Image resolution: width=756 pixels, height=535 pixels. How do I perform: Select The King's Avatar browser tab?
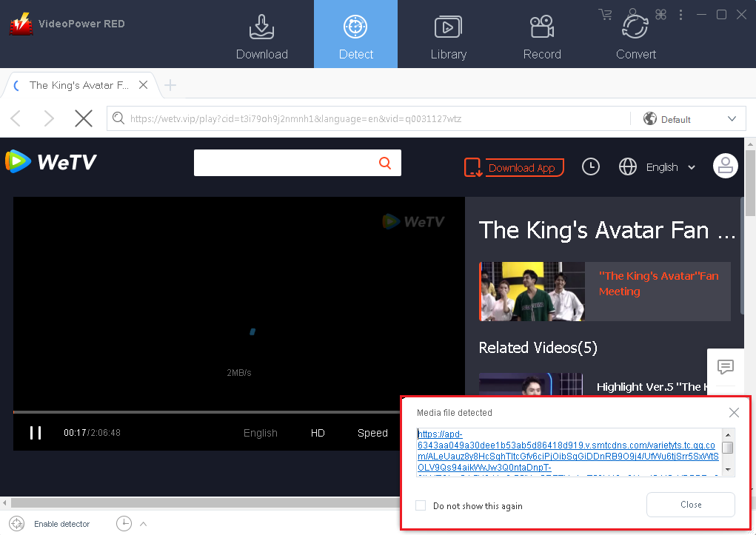[x=79, y=85]
